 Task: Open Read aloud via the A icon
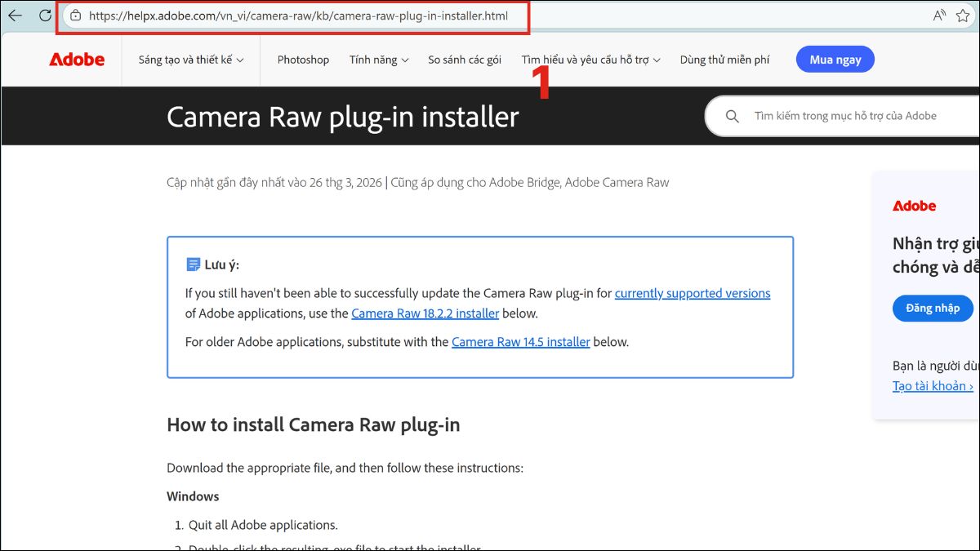point(939,15)
